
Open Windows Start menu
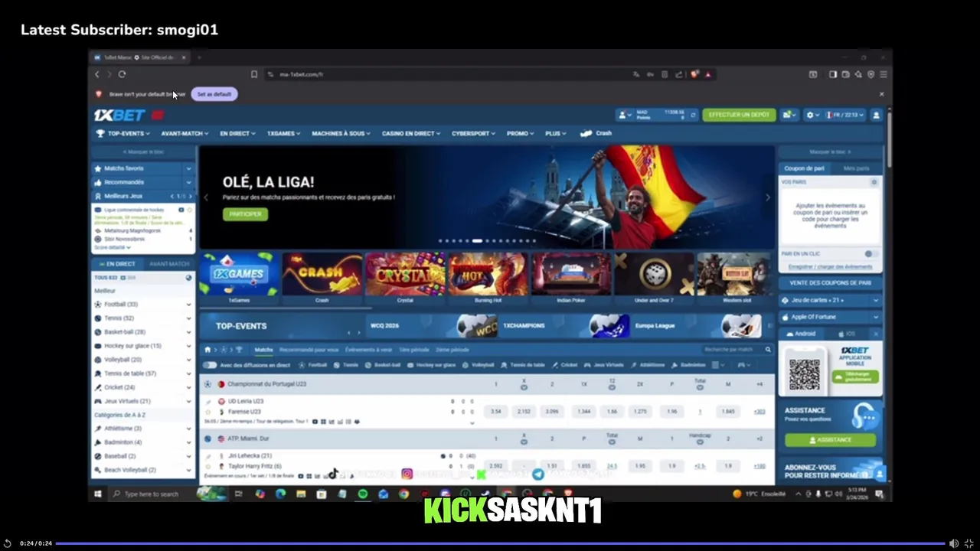click(x=98, y=494)
